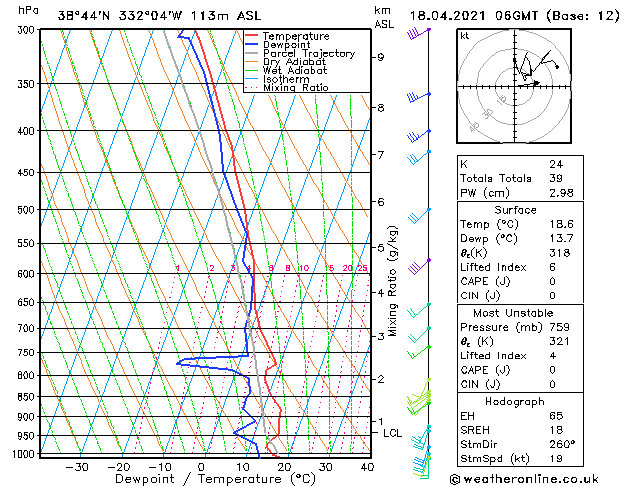Click the 300 hPa pressure label
This screenshot has height=486, width=629.
tap(26, 30)
